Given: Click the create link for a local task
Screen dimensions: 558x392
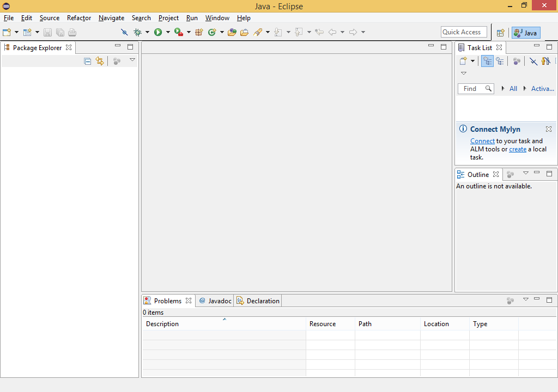Looking at the screenshot, I should (517, 149).
